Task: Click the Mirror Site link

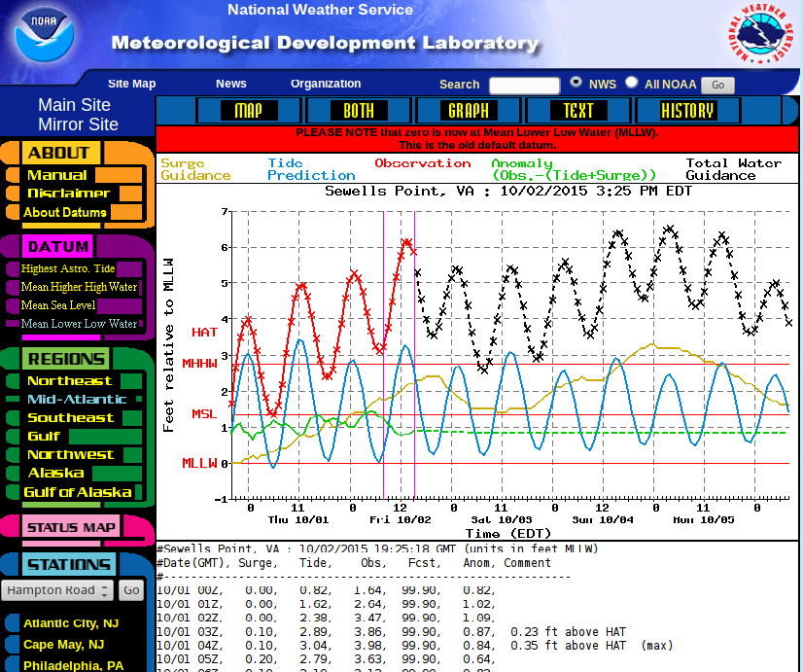Action: tap(77, 124)
